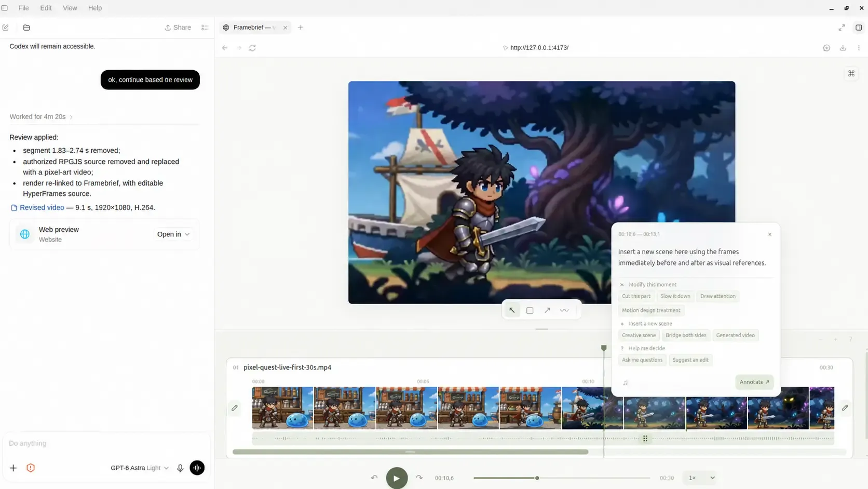
Task: Choose Bridge both sides option
Action: pos(686,335)
